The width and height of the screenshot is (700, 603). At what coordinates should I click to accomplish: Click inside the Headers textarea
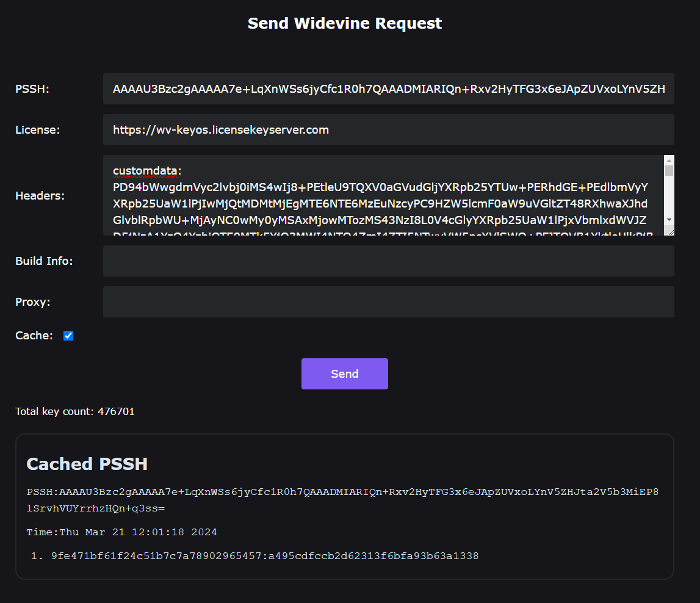[383, 195]
